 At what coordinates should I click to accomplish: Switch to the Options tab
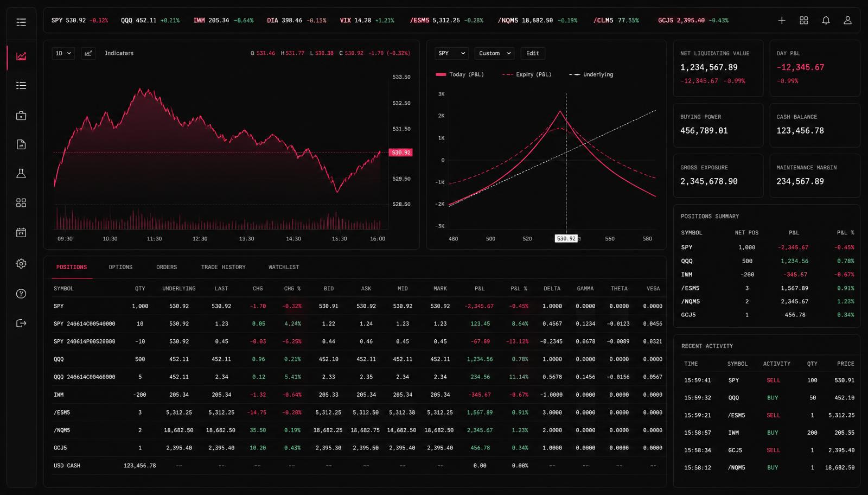tap(120, 267)
